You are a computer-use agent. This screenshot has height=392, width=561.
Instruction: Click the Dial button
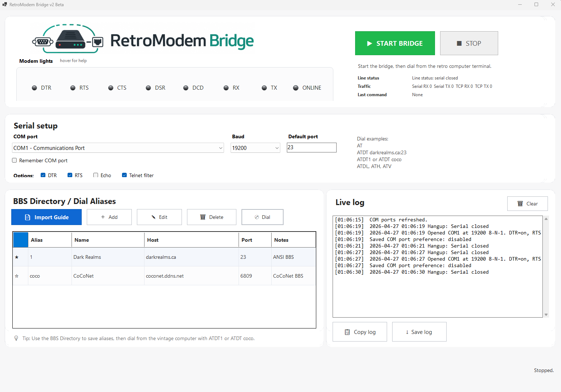(263, 217)
